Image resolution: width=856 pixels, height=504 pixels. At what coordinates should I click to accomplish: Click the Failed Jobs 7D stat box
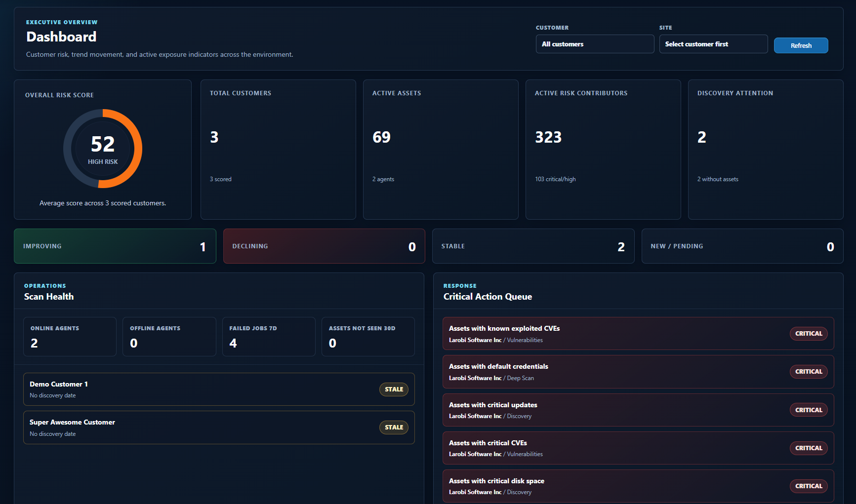pos(269,337)
